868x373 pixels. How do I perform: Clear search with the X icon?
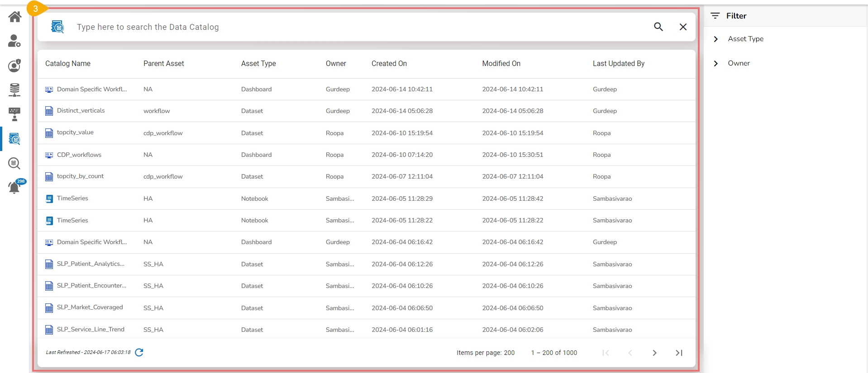[683, 27]
